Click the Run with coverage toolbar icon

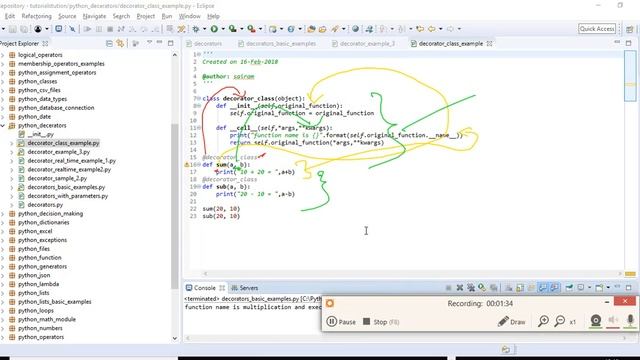coord(233,29)
